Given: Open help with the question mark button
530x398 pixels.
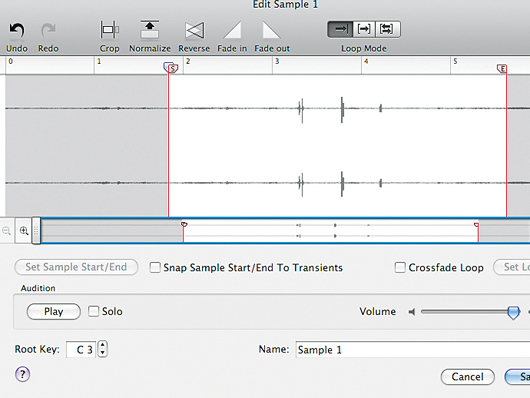Looking at the screenshot, I should point(23,374).
